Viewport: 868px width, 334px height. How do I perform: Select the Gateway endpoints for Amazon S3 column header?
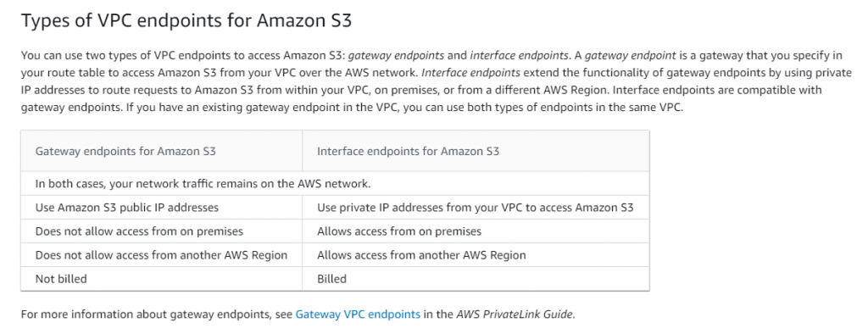pyautogui.click(x=162, y=151)
